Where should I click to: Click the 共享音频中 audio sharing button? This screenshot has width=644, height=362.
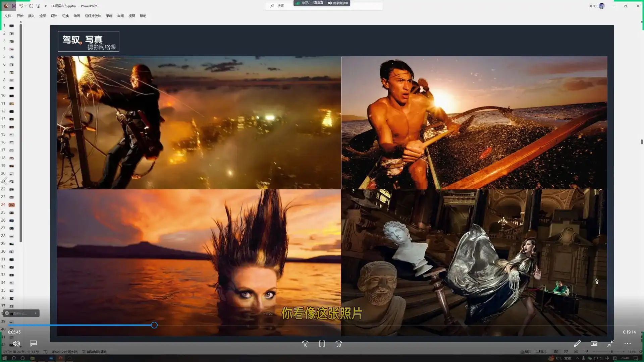coord(338,3)
